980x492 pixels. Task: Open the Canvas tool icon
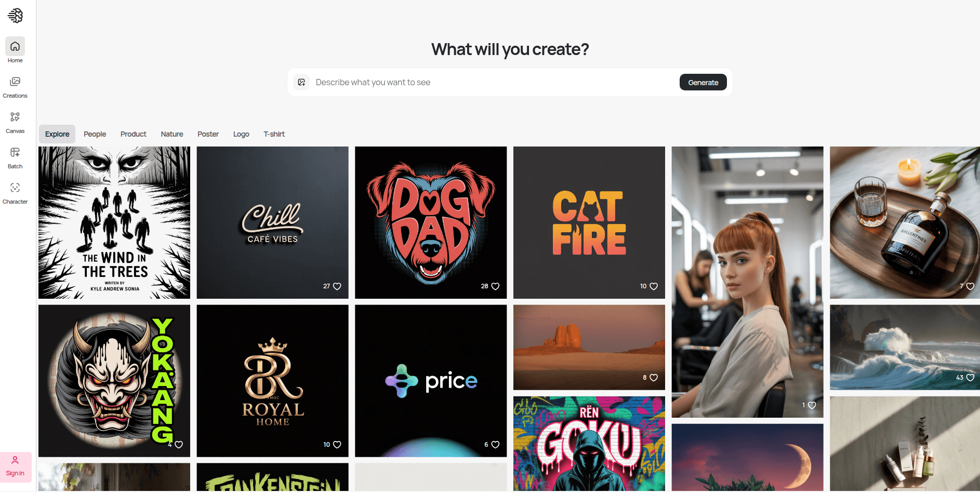coord(15,117)
